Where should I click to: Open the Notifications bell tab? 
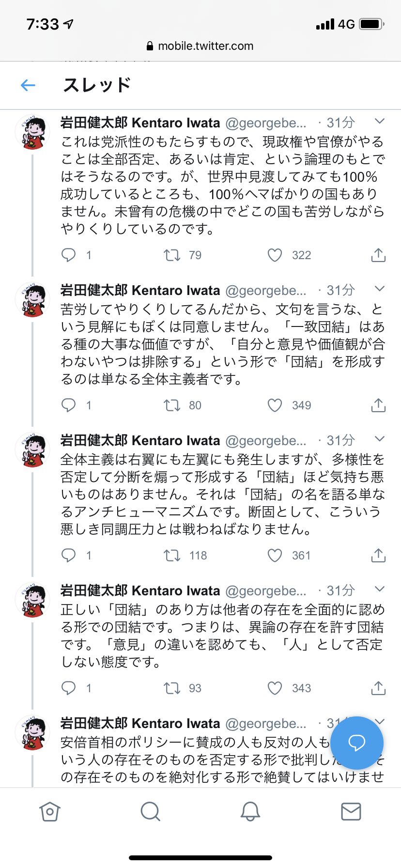click(x=250, y=811)
